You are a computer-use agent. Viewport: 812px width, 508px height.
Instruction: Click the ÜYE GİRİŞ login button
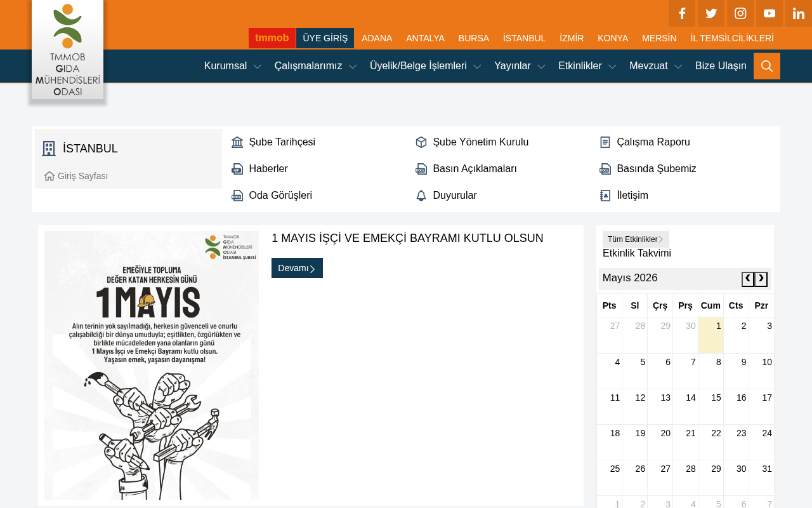tap(325, 38)
